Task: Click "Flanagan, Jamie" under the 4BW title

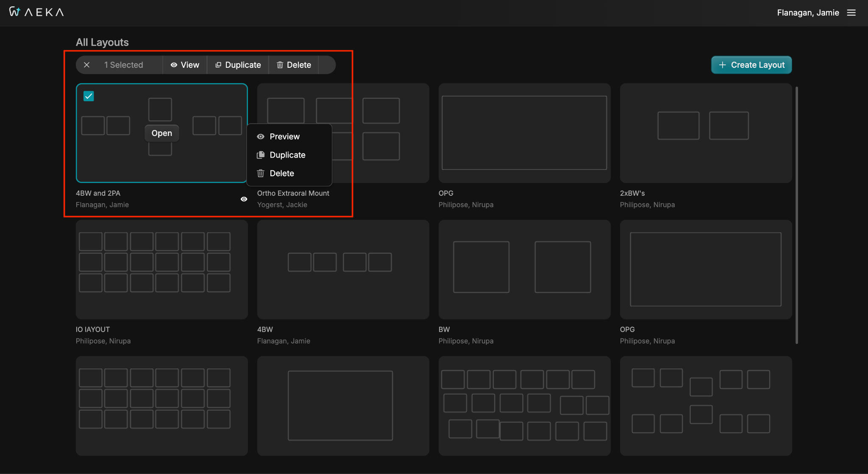Action: [x=284, y=341]
